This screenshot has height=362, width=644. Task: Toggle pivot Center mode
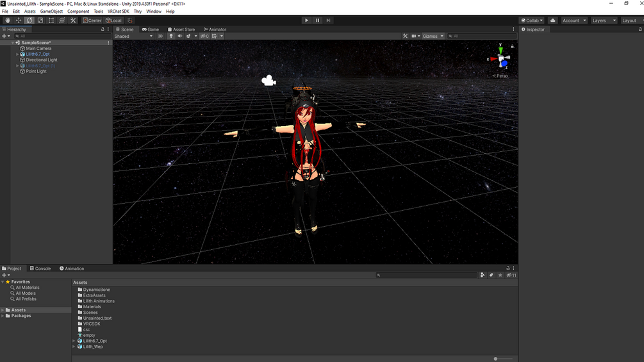point(92,20)
